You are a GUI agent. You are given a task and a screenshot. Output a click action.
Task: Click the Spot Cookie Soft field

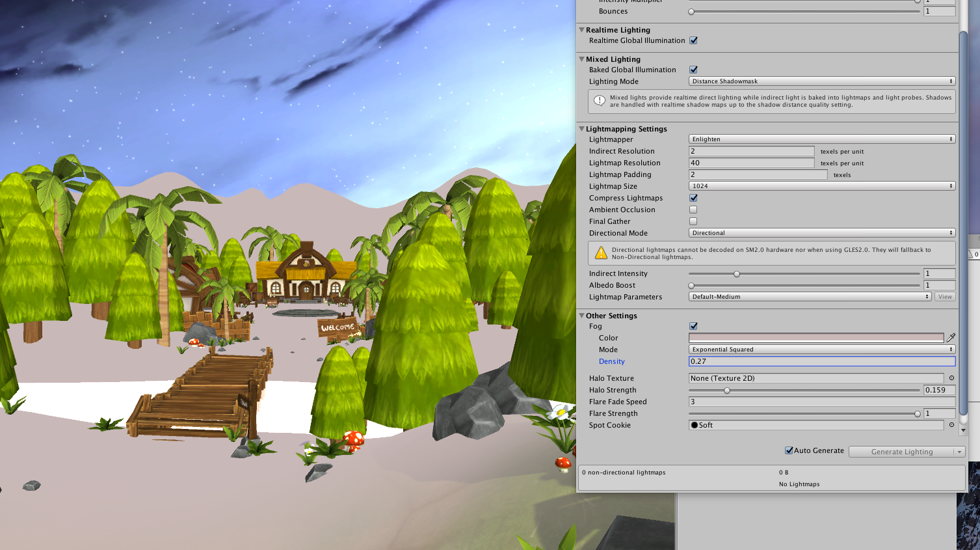click(x=816, y=425)
